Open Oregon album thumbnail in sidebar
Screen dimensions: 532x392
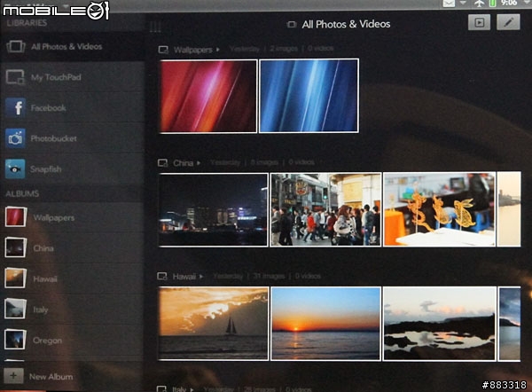pyautogui.click(x=16, y=339)
